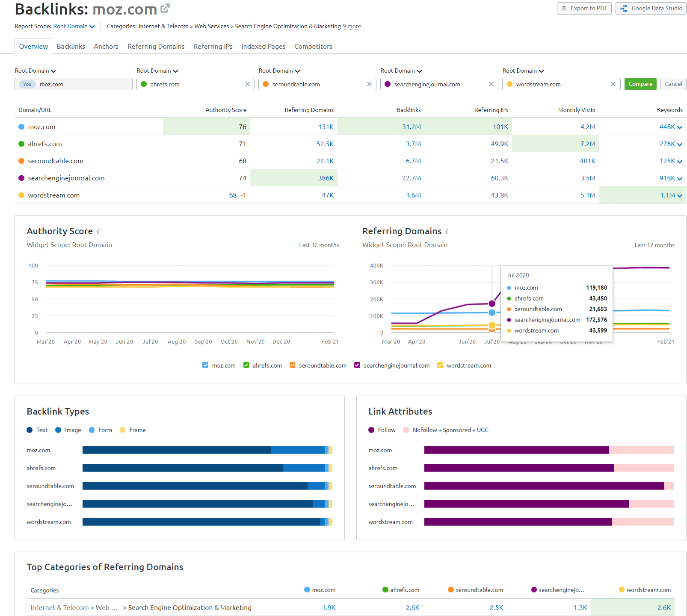Open searchenginejournal.com Backlinks value 22.7M
Viewport: 687px width, 616px height.
pyautogui.click(x=412, y=178)
